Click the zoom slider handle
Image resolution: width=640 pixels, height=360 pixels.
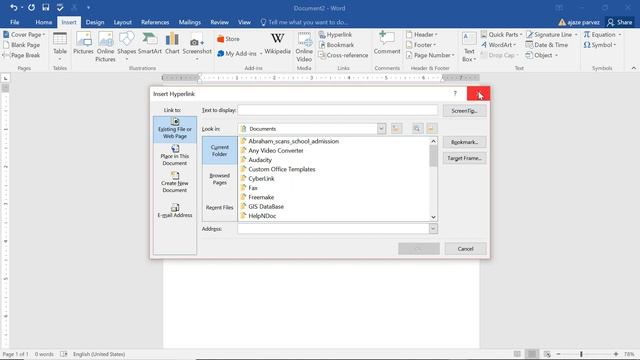click(x=581, y=354)
